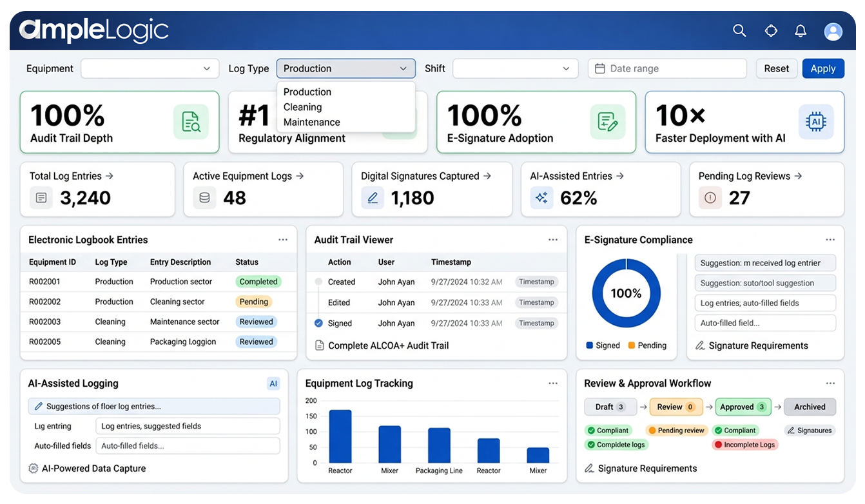Open the notifications bell icon
865x504 pixels.
801,30
